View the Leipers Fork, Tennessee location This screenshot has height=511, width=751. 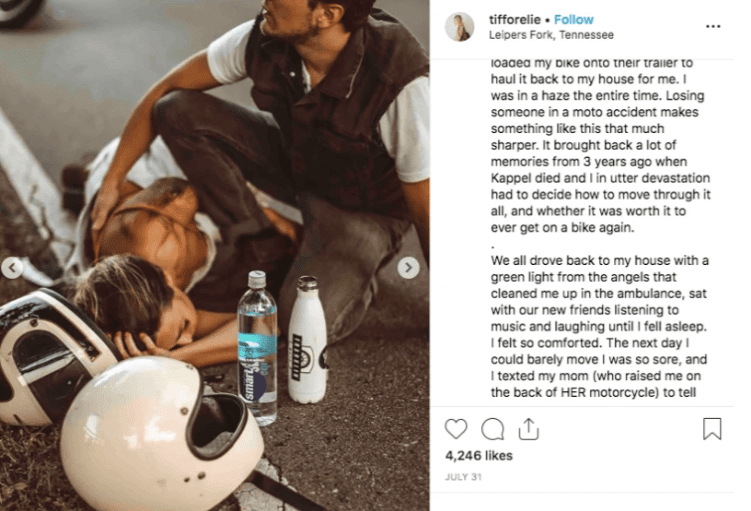(x=551, y=35)
